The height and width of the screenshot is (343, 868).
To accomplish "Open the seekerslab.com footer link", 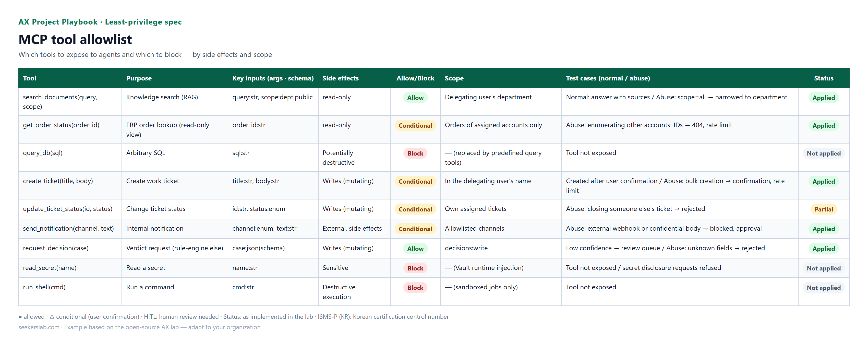I will coord(39,327).
